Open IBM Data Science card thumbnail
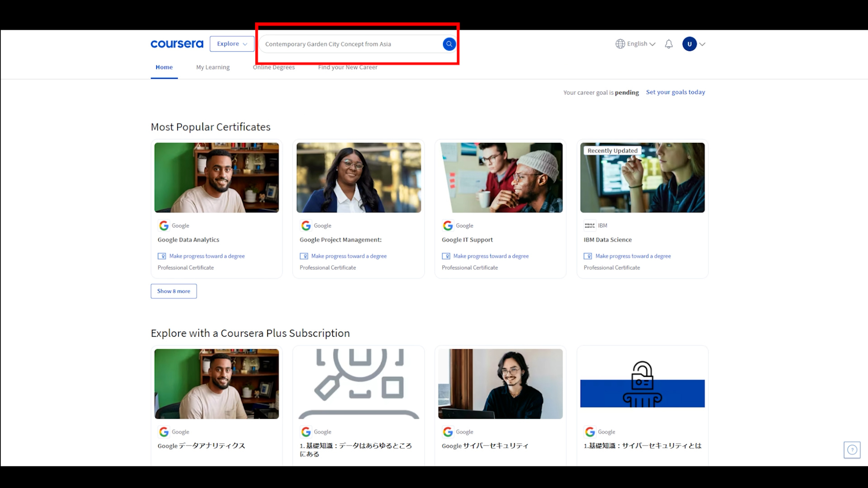This screenshot has width=868, height=488. click(642, 178)
